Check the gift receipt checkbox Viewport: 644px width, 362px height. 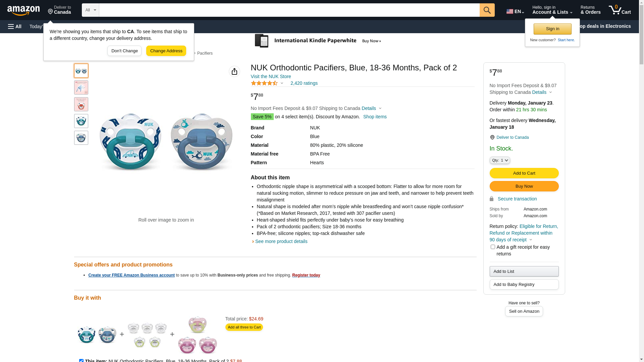click(x=493, y=247)
